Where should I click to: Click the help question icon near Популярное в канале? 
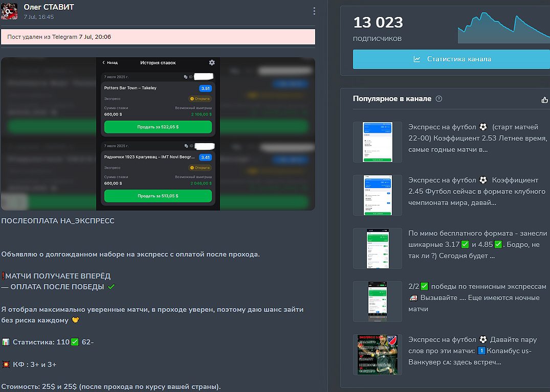(x=438, y=99)
